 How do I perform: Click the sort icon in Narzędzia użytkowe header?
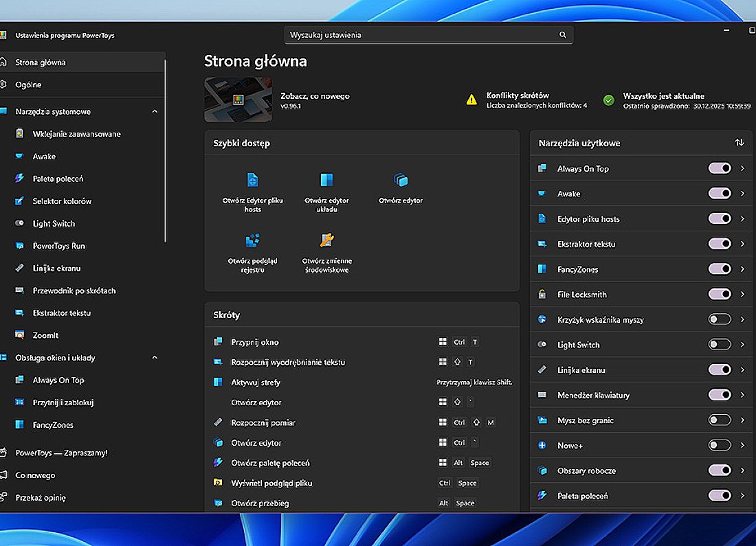(739, 143)
